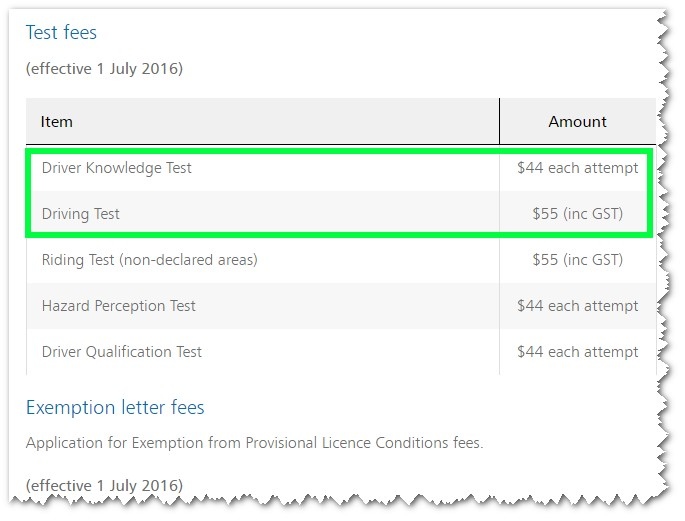Select the "Hazard Perception Test" item cell

pyautogui.click(x=118, y=306)
